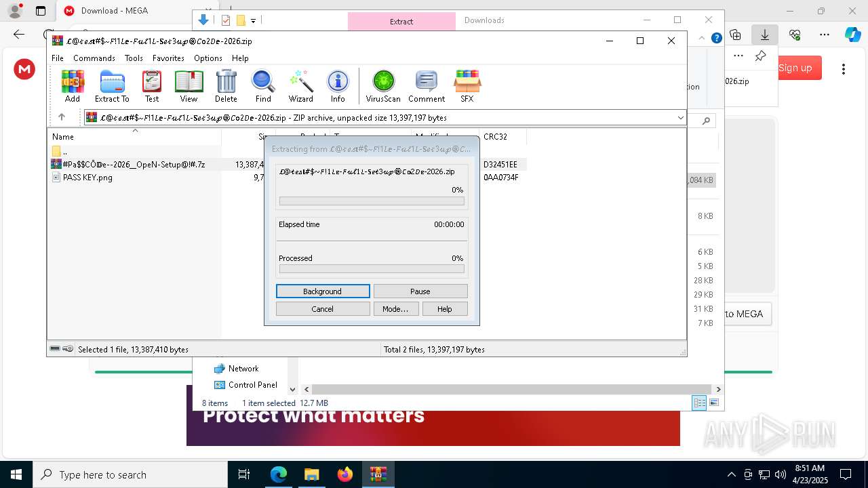Screen dimensions: 868x488
Task: Open the Windows Start menu
Action: point(16,474)
